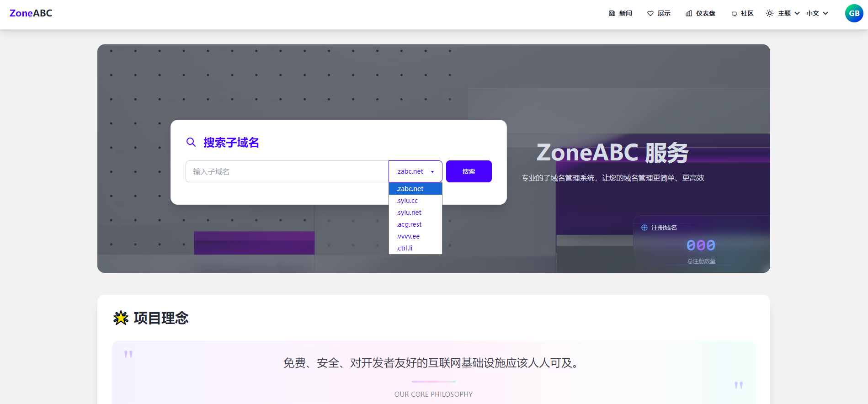
Task: Pick .vvvv.ee from the dropdown list
Action: [408, 236]
